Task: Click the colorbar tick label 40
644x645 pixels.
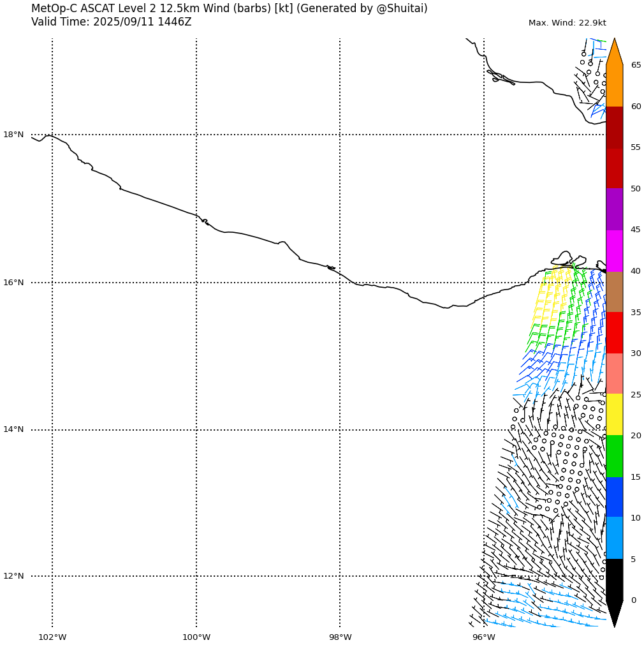Action: (636, 271)
